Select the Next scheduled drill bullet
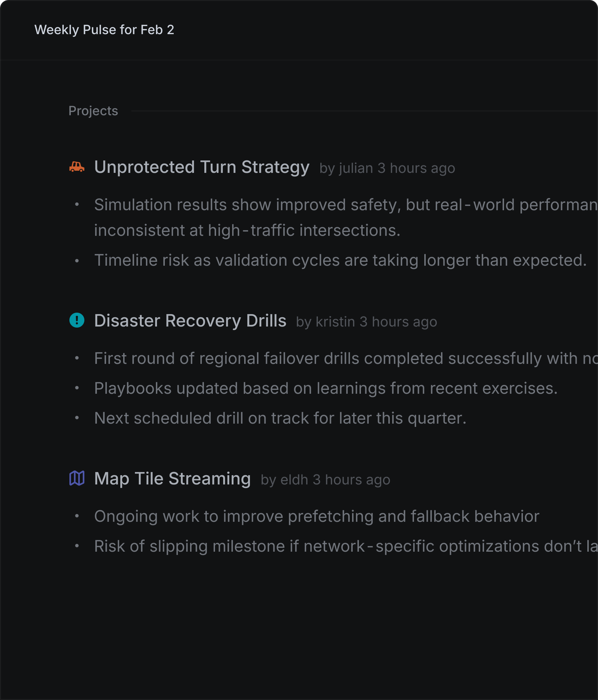Screen dimensions: 598x700 click(x=280, y=418)
